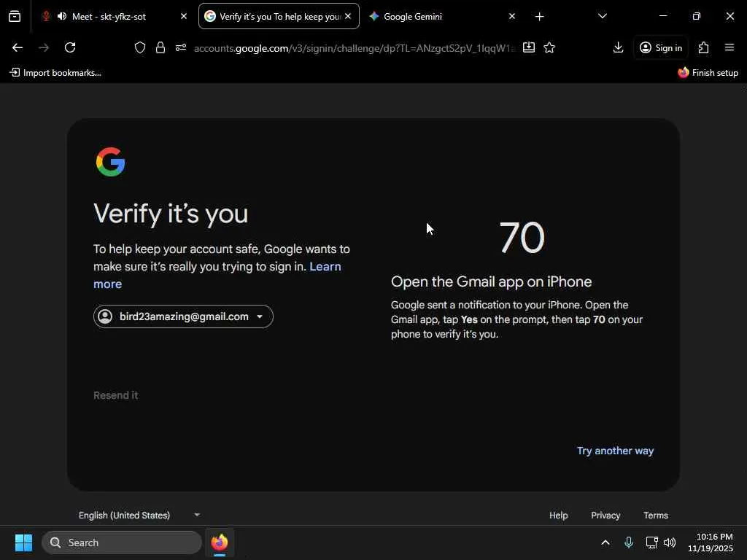Open a new browser tab
747x560 pixels.
pyautogui.click(x=539, y=16)
